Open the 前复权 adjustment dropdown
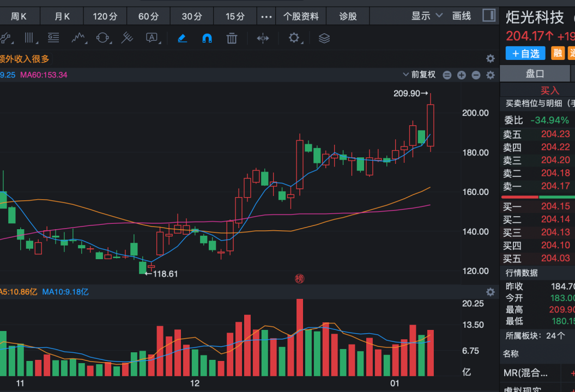575x392 pixels. 419,75
